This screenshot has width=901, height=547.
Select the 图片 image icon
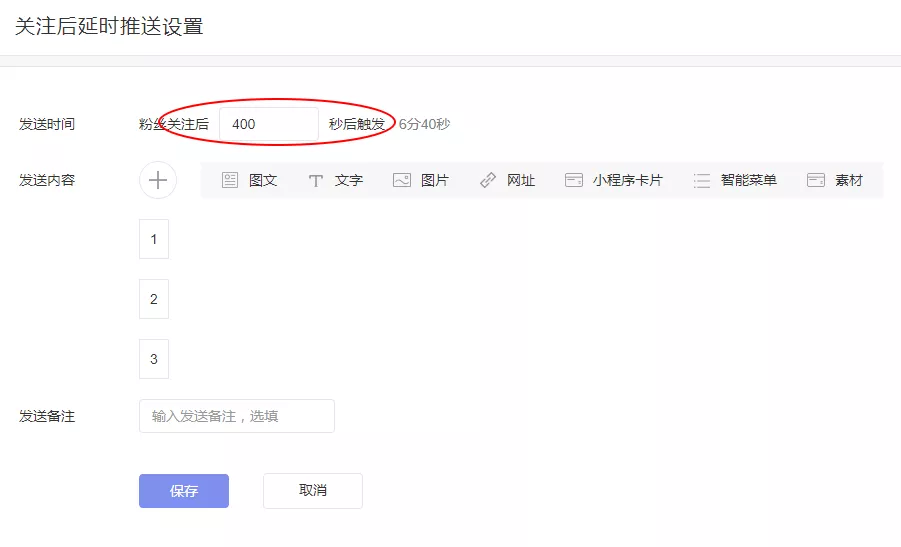[x=402, y=180]
